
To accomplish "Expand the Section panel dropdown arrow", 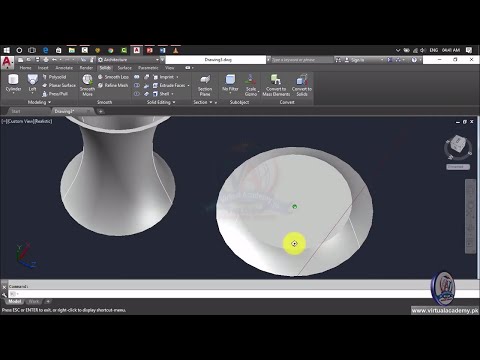I will [x=211, y=102].
